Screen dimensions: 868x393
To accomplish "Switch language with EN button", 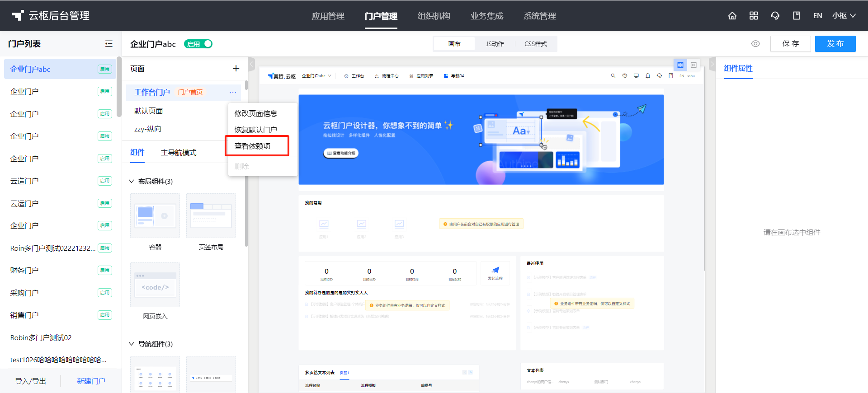I will pos(817,16).
